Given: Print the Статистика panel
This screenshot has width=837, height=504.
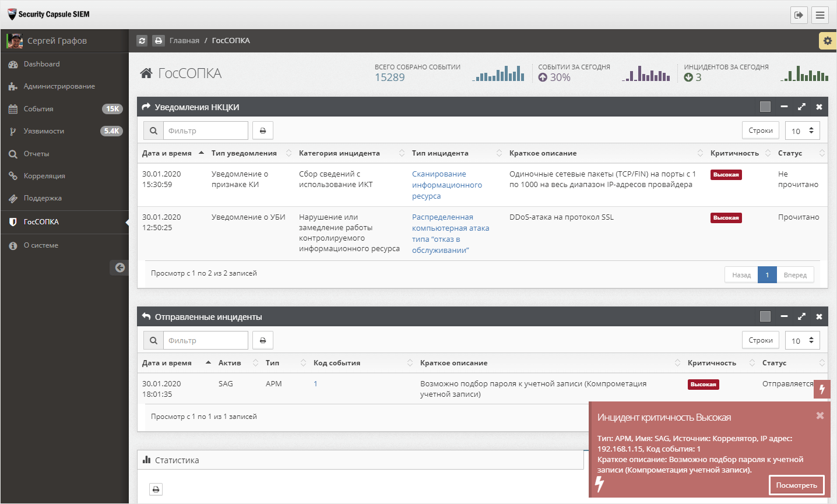Looking at the screenshot, I should click(x=156, y=489).
